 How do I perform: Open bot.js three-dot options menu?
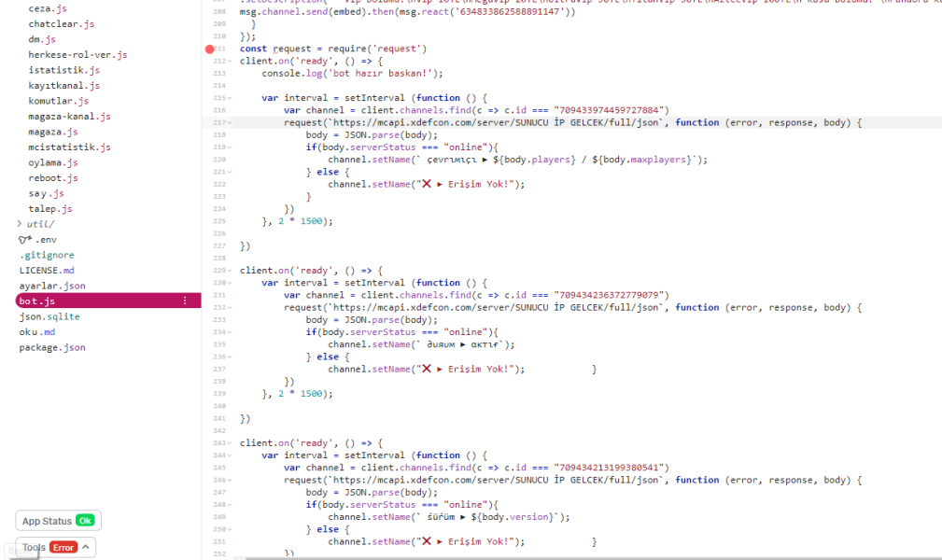pos(185,301)
